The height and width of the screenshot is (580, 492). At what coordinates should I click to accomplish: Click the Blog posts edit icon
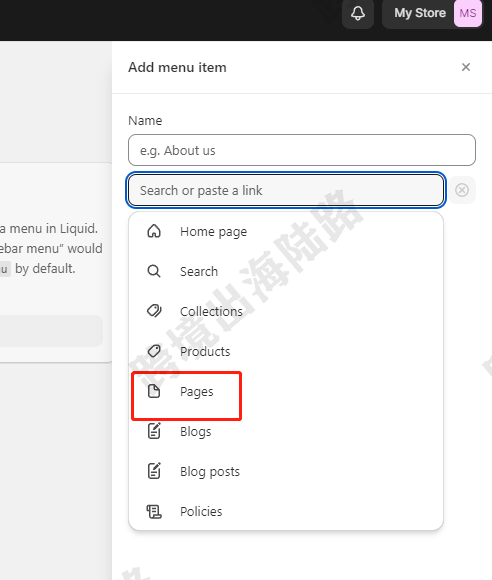154,471
